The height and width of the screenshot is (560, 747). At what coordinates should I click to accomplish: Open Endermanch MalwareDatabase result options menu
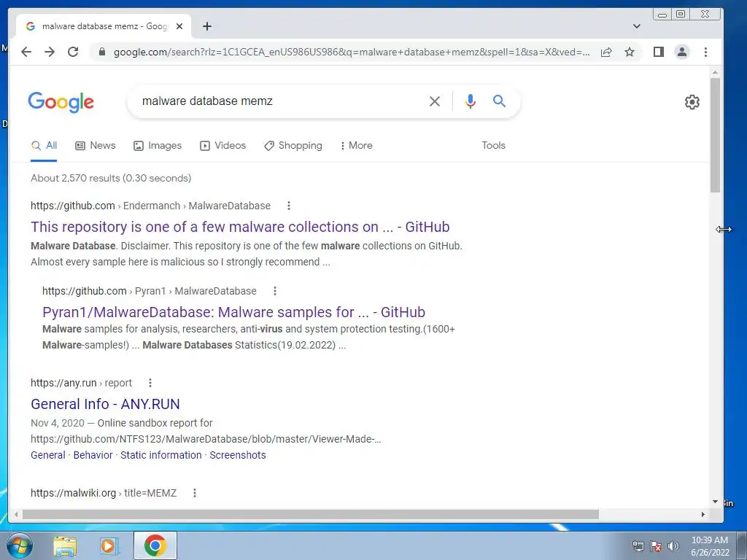click(x=289, y=206)
